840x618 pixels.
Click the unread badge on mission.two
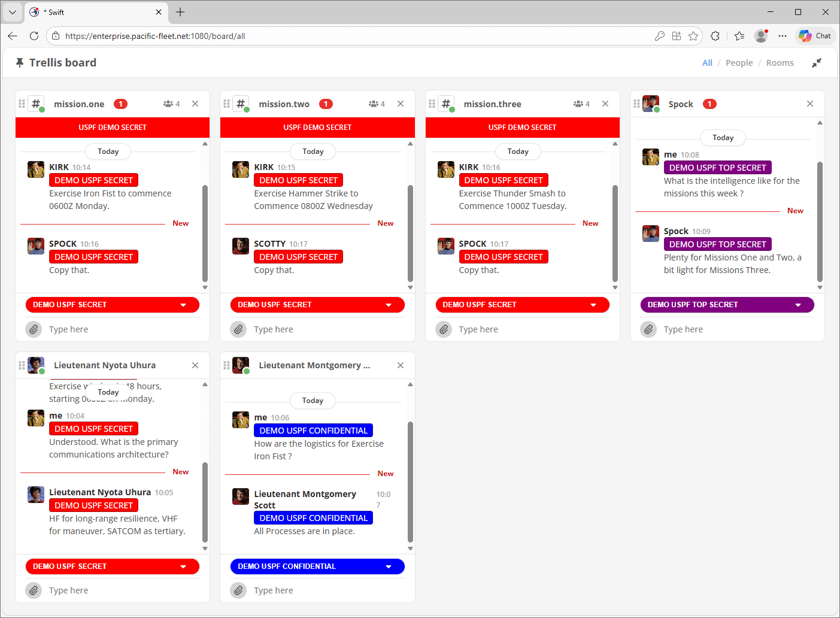[x=326, y=104]
